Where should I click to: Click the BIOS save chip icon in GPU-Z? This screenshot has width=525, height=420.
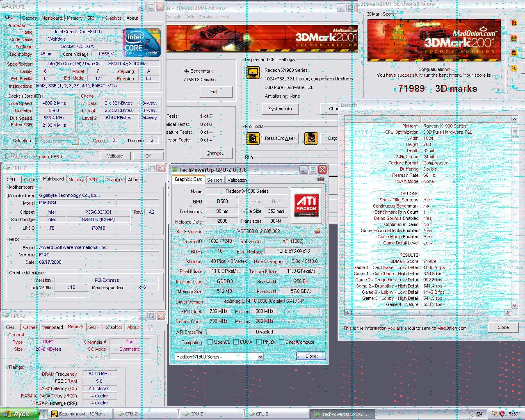click(x=317, y=231)
